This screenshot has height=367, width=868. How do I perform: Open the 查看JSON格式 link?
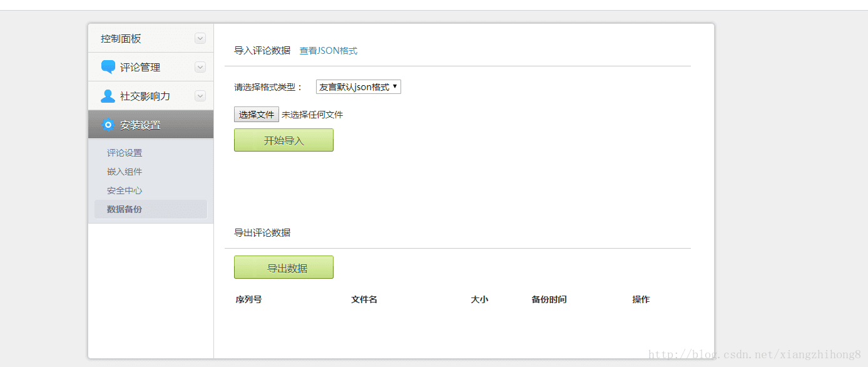329,51
